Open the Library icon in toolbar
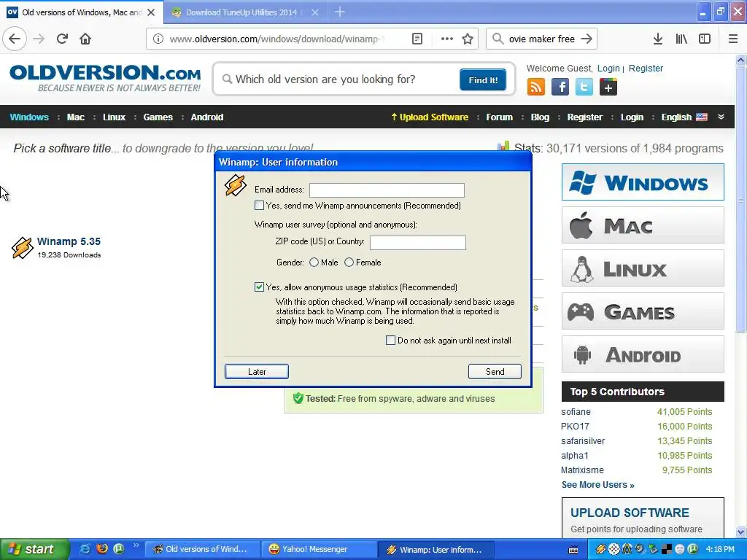The image size is (747, 560). coord(681,39)
